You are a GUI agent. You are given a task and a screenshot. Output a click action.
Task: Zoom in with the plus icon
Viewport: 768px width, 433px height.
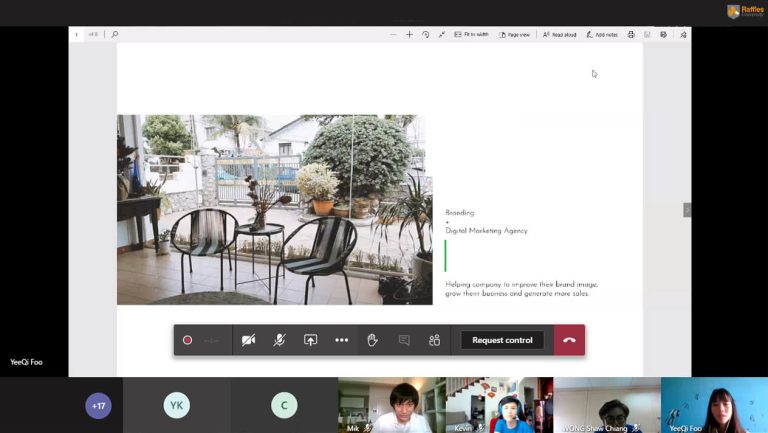(409, 34)
